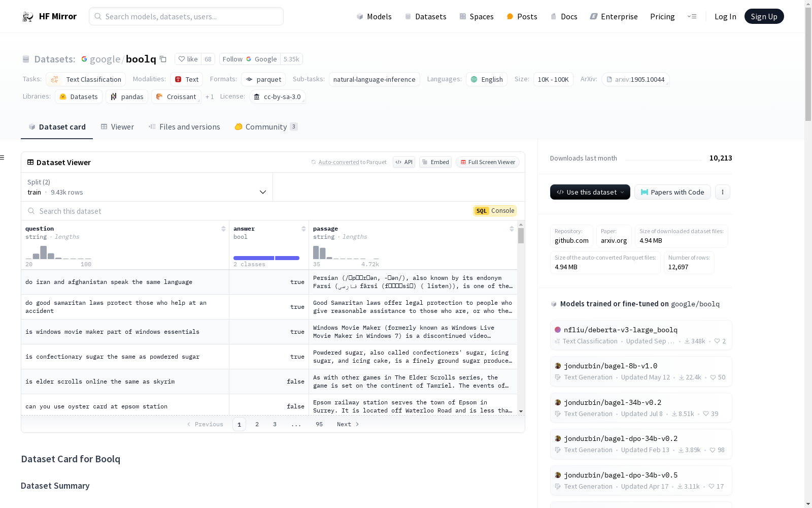
Task: Open the Docs menu item
Action: click(x=564, y=16)
